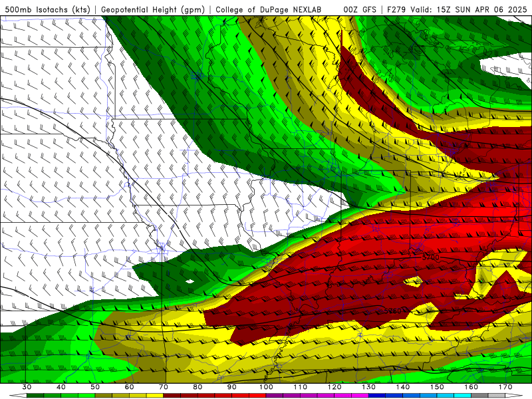Click the 'Geopotential Height (gpm)' header label
The image size is (532, 399).
pyautogui.click(x=153, y=10)
